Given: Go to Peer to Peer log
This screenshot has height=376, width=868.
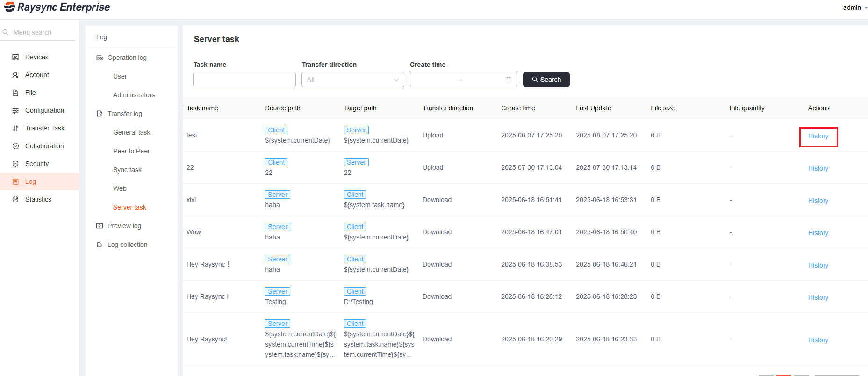Looking at the screenshot, I should (131, 151).
